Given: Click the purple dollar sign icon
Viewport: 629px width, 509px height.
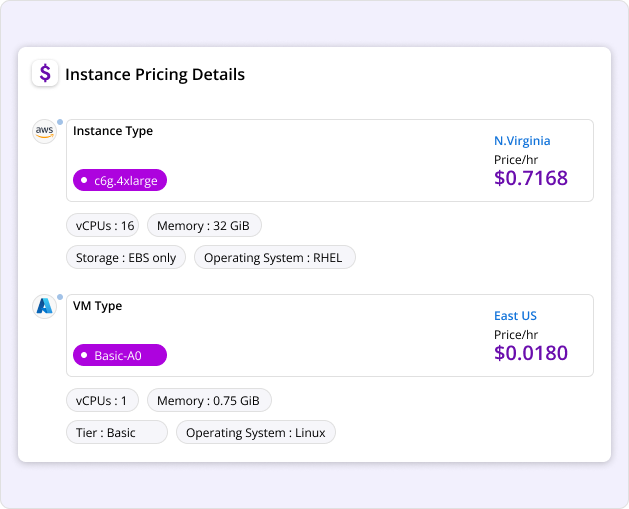Looking at the screenshot, I should point(45,73).
